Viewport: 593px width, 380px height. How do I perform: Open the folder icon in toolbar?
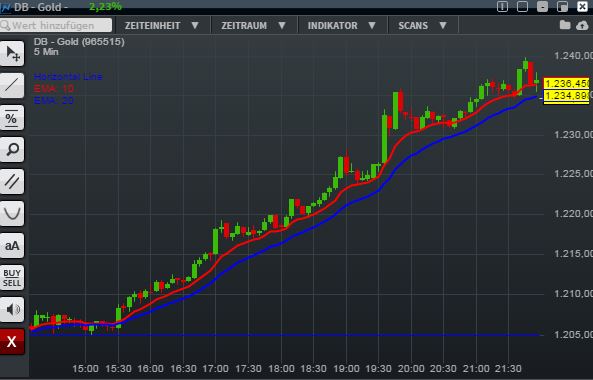[x=565, y=25]
